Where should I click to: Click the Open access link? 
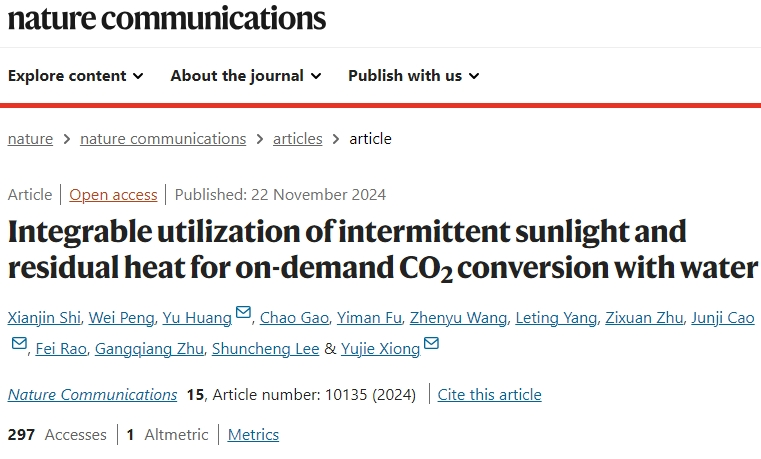[x=113, y=195]
